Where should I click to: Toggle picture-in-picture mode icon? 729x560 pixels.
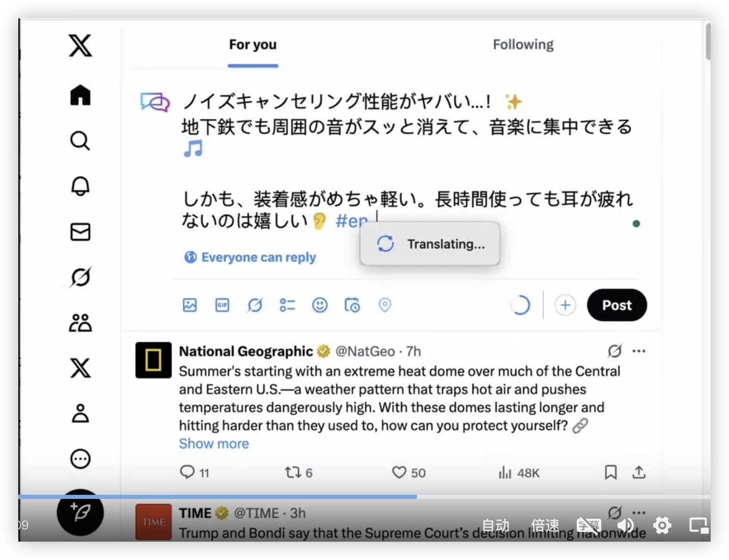(x=698, y=525)
